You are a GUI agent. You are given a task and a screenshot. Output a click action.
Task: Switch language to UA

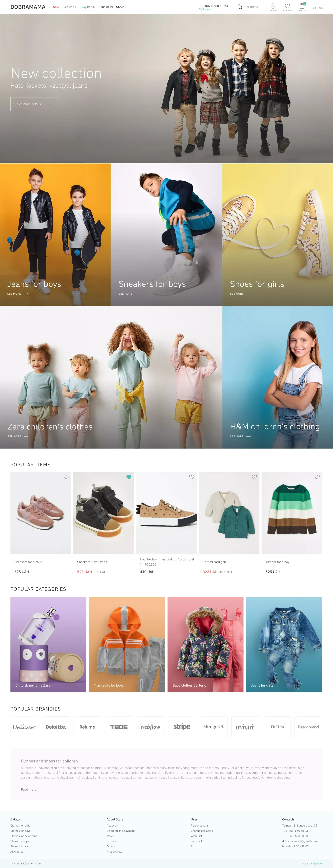pyautogui.click(x=321, y=8)
